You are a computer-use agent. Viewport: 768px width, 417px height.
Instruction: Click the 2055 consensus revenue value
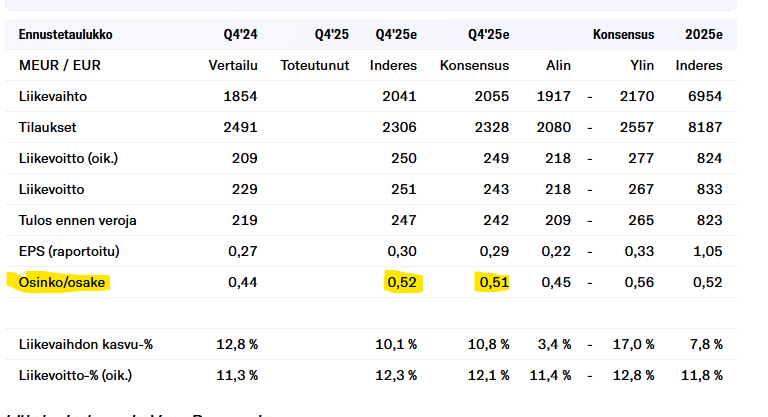491,97
